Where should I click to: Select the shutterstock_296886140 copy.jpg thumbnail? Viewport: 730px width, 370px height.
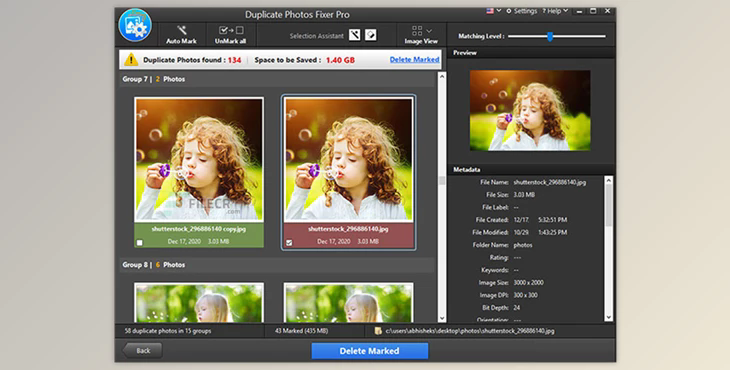pos(199,160)
